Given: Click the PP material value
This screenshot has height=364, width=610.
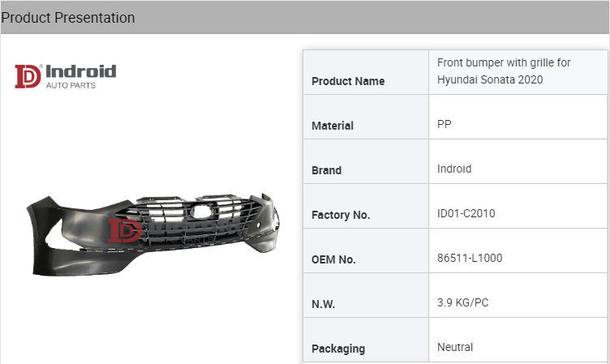Looking at the screenshot, I should click(445, 125).
